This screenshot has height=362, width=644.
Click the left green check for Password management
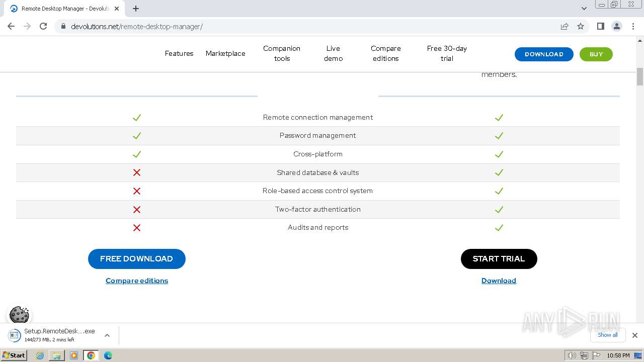137,136
